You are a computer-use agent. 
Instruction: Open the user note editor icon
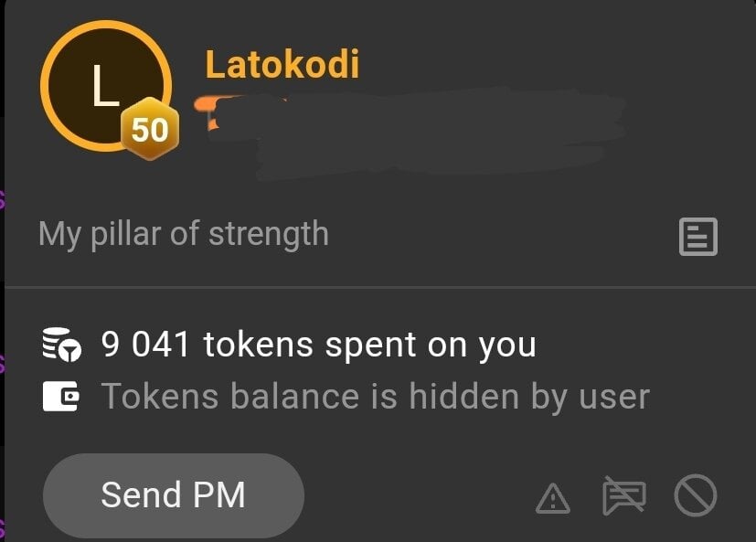(698, 237)
